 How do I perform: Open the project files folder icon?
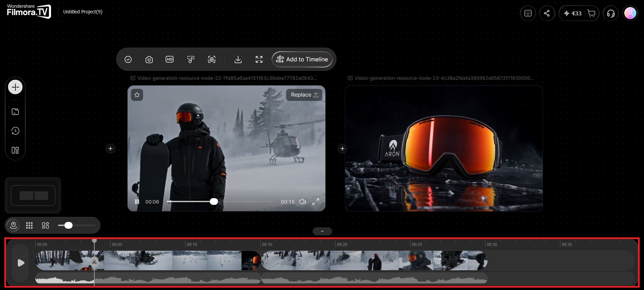point(15,112)
